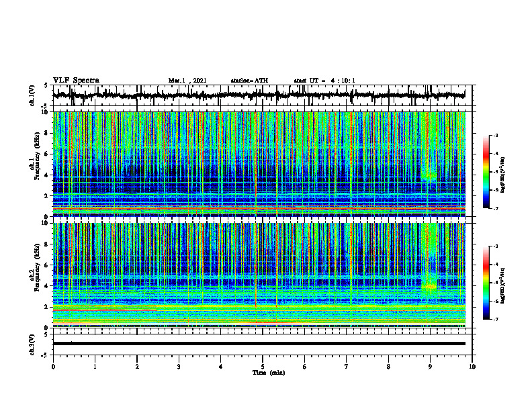
Task: Click the time axis tick label "1"
Action: (95, 367)
